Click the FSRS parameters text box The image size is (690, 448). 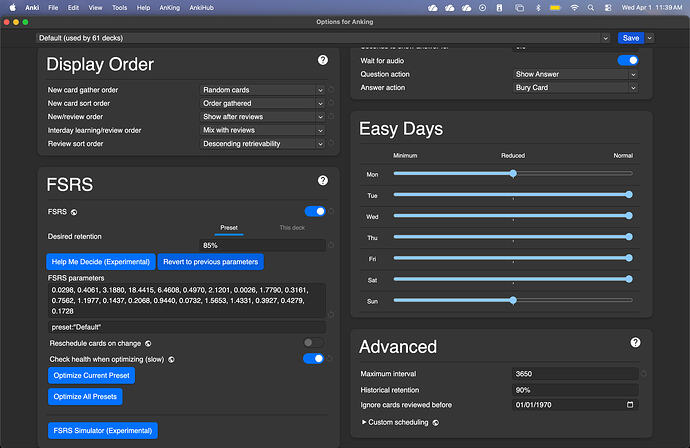coord(187,301)
